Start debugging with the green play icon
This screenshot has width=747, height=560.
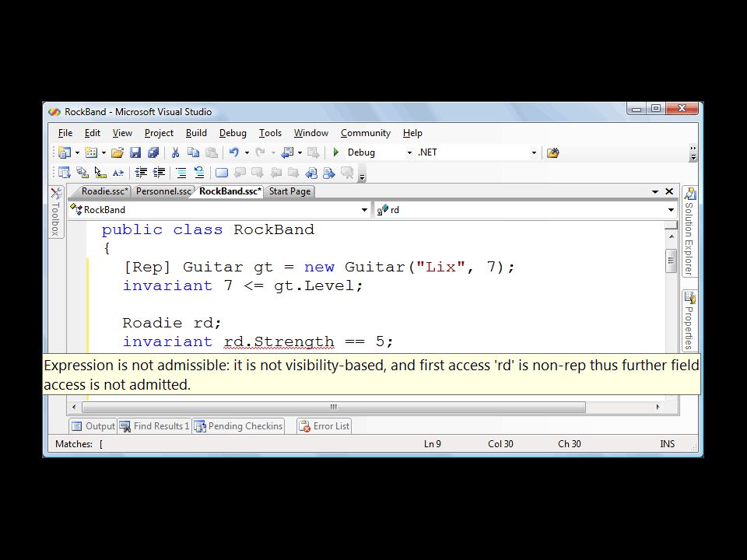(x=336, y=152)
